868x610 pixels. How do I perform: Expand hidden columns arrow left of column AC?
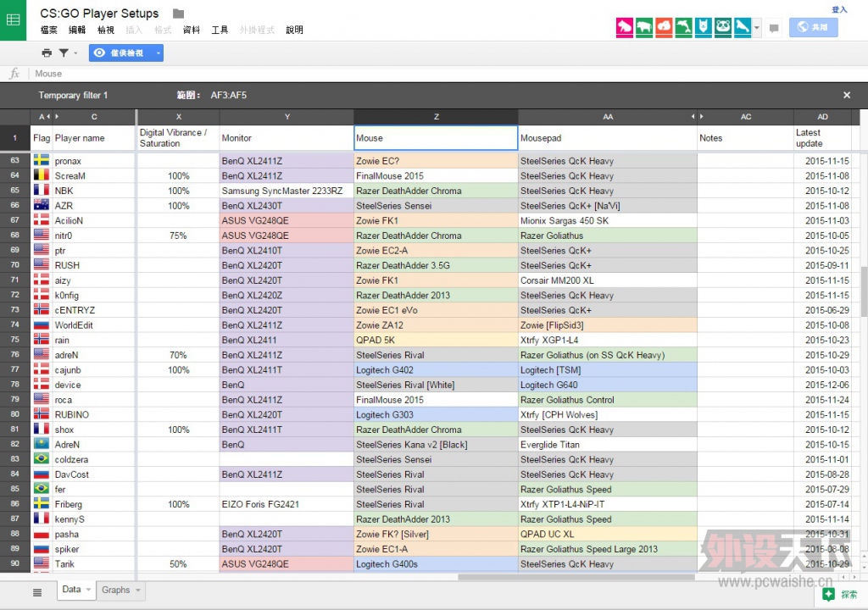(x=702, y=117)
